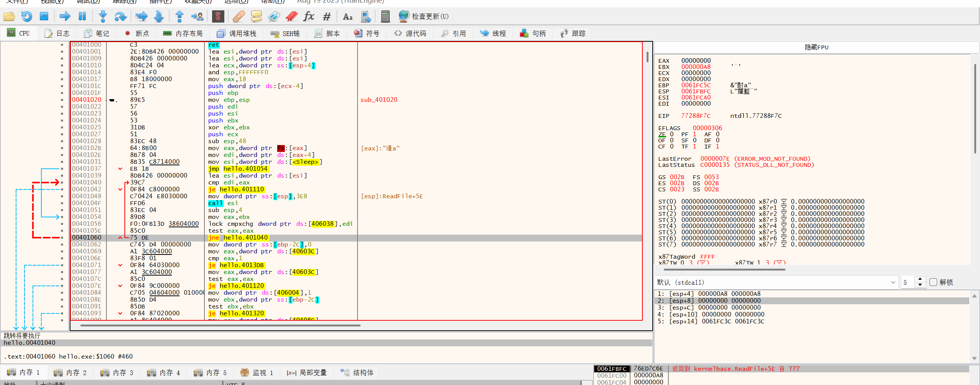Open the Patches bandage icon
The image size is (980, 385).
238,16
